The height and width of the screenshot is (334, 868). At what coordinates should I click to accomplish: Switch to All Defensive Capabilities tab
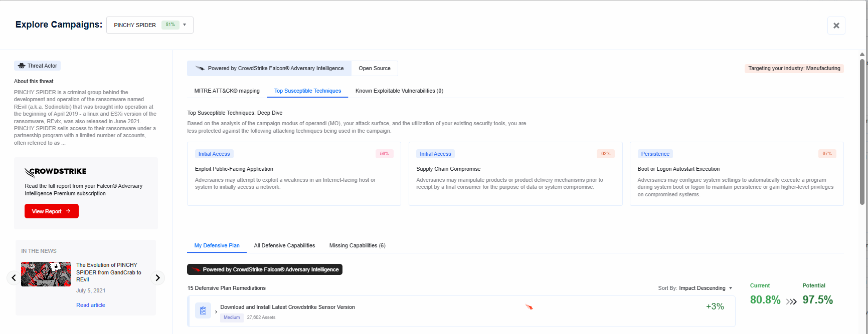pyautogui.click(x=284, y=245)
